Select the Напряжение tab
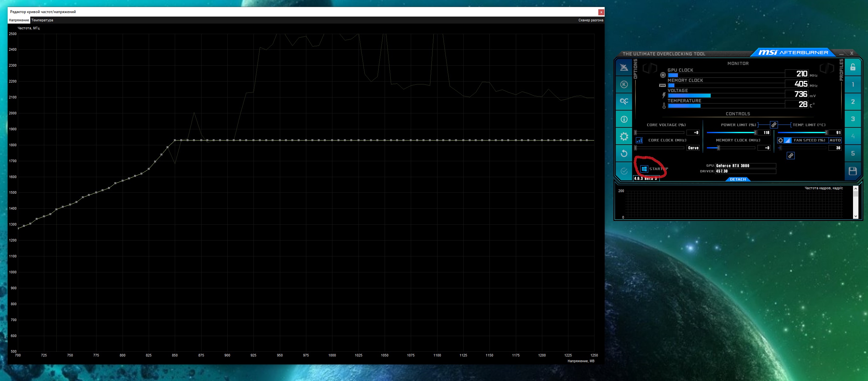This screenshot has width=868, height=381. tap(19, 20)
